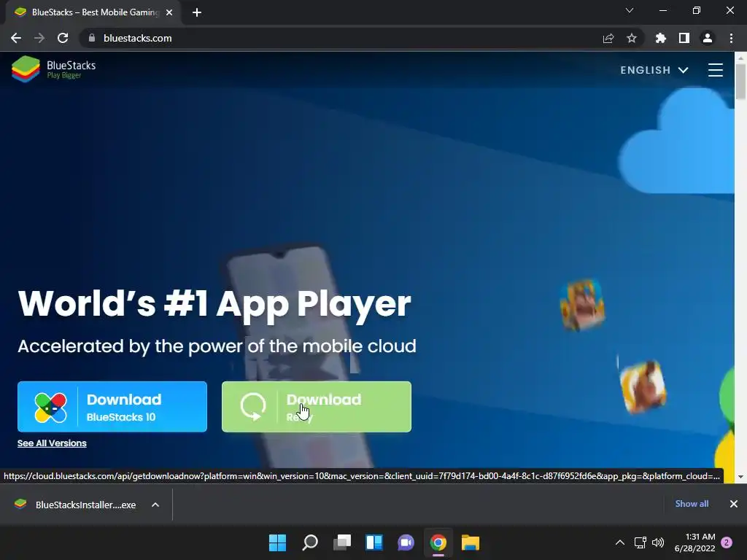The image size is (747, 560).
Task: Click the volume speaker tray icon
Action: [658, 542]
